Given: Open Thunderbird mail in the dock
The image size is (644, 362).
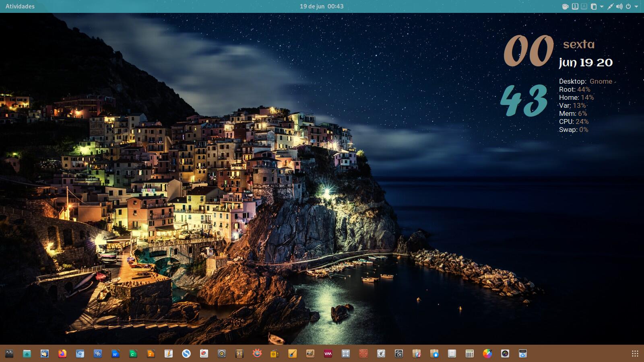Looking at the screenshot, I should click(45, 354).
